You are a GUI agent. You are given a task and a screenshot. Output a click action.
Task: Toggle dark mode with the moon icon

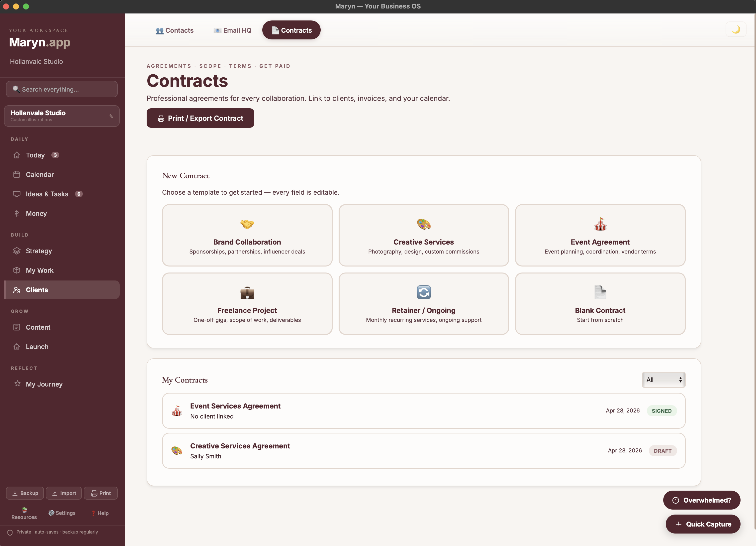click(736, 29)
